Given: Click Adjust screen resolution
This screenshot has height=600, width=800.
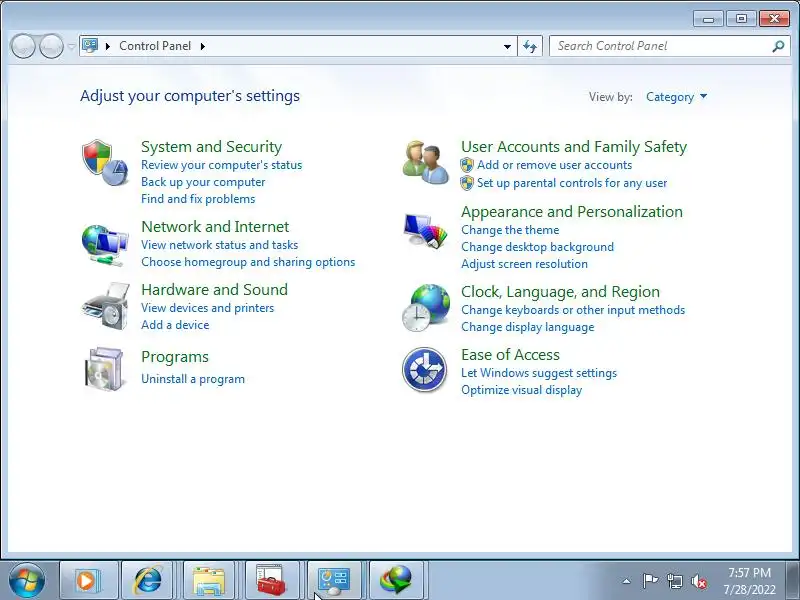Looking at the screenshot, I should 524,264.
